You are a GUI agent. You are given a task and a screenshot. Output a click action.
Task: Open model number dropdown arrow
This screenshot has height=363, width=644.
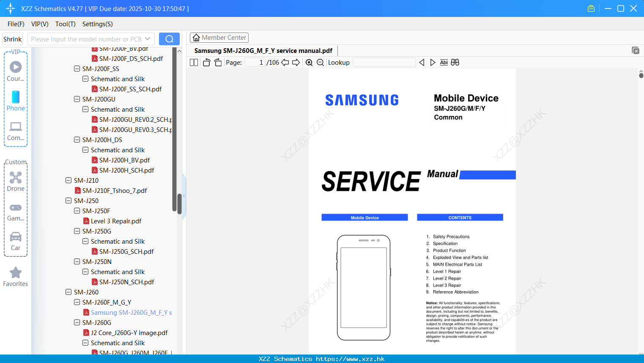click(x=148, y=39)
